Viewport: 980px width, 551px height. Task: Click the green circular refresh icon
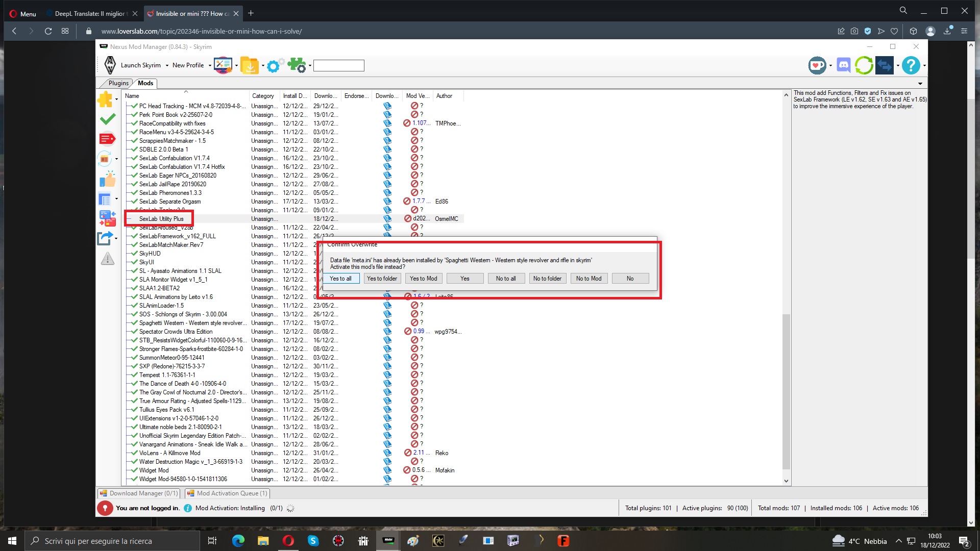864,65
